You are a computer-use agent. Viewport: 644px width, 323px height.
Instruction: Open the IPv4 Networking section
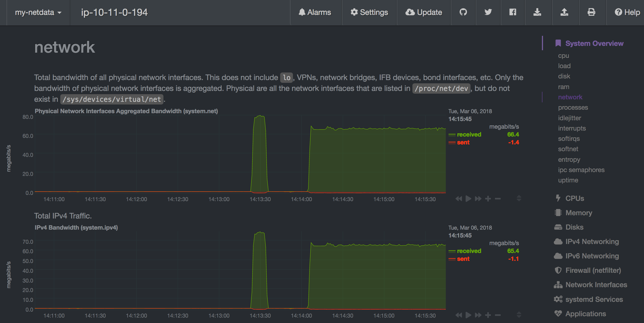(x=587, y=242)
